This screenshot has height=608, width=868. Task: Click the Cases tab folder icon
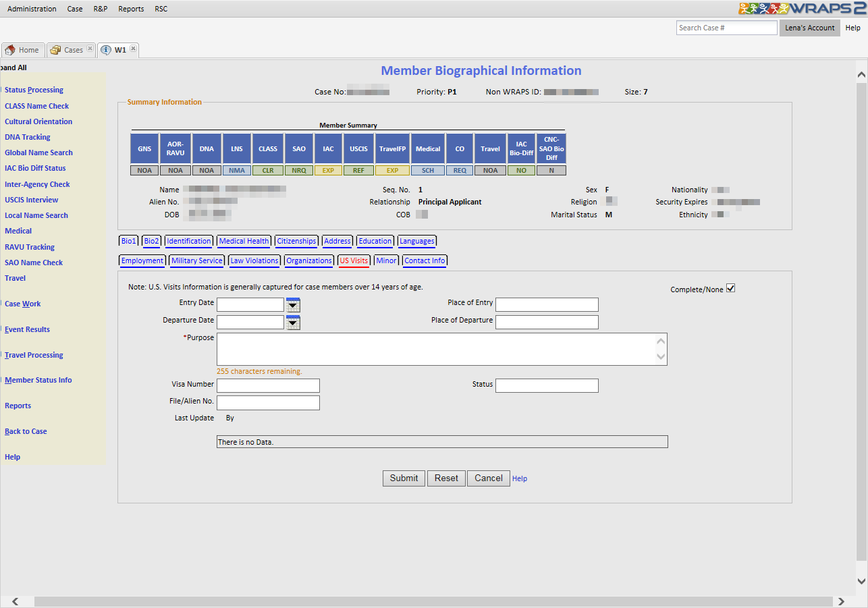click(x=55, y=50)
